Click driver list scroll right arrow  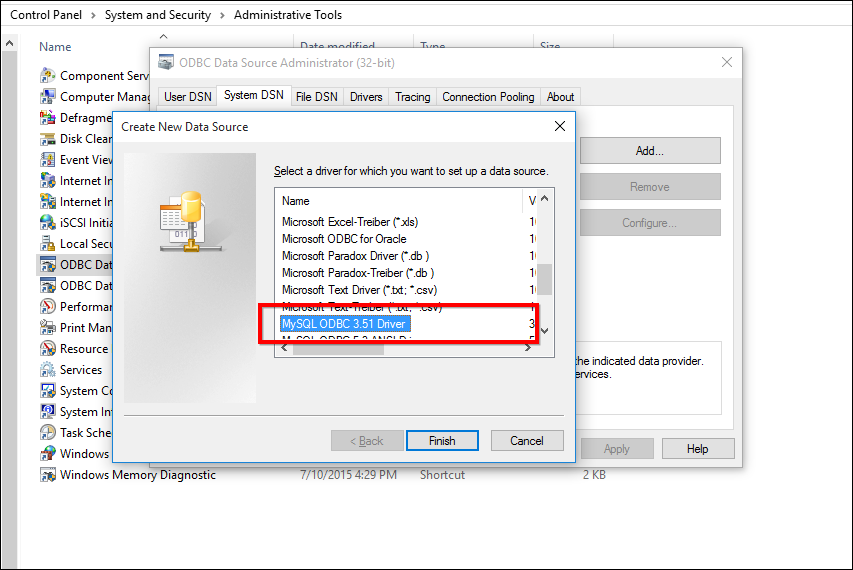(528, 348)
